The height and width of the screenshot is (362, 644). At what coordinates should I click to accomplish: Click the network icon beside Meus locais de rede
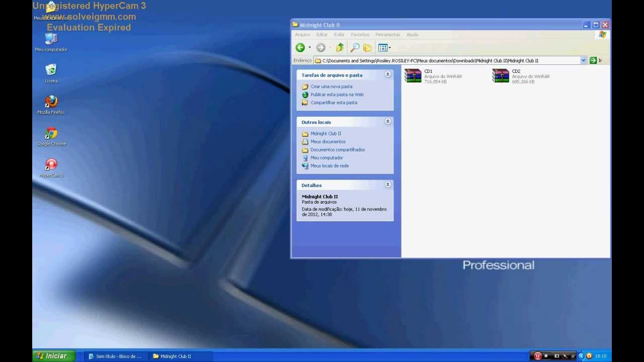(x=305, y=166)
